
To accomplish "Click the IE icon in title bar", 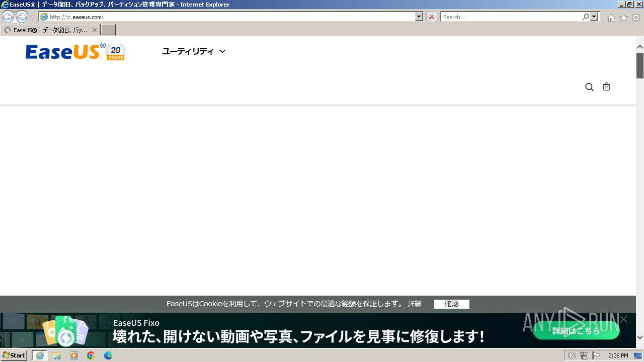I will click(x=5, y=5).
